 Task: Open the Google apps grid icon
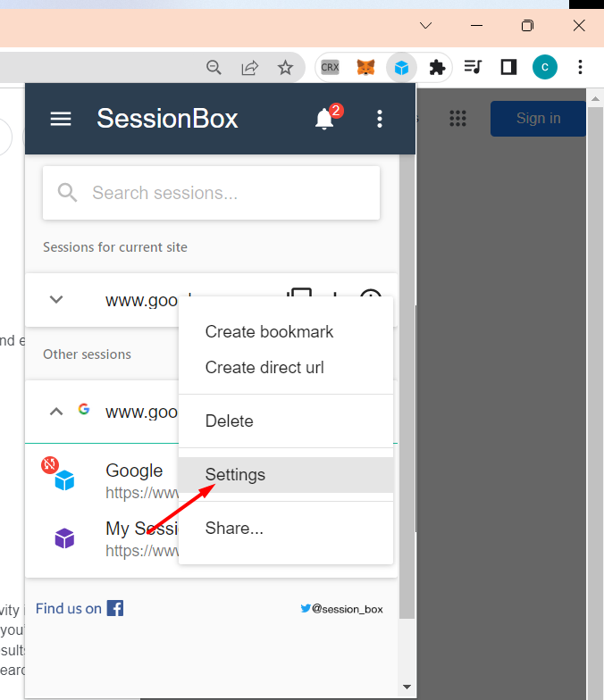tap(457, 118)
